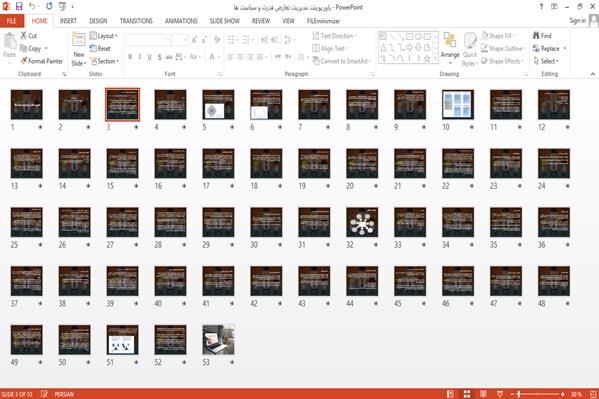The height and width of the screenshot is (399, 599).
Task: Open the Select dropdown in Editing
Action: (x=546, y=61)
